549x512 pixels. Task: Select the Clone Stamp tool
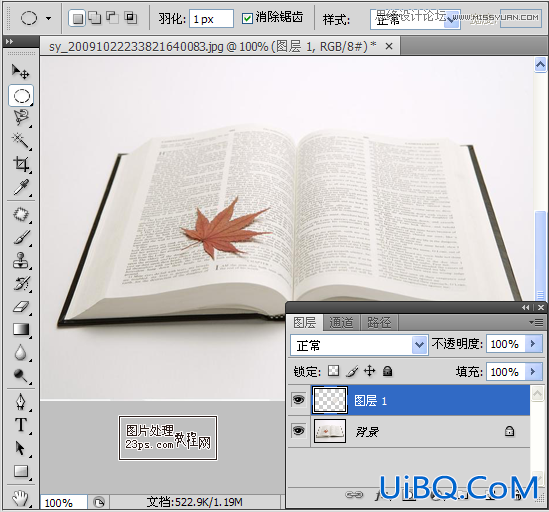[x=21, y=261]
